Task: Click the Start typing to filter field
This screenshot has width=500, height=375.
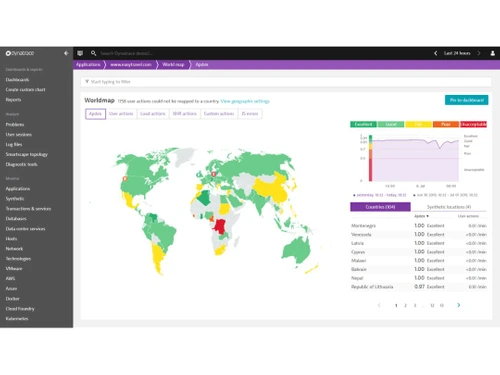Action: [x=286, y=81]
